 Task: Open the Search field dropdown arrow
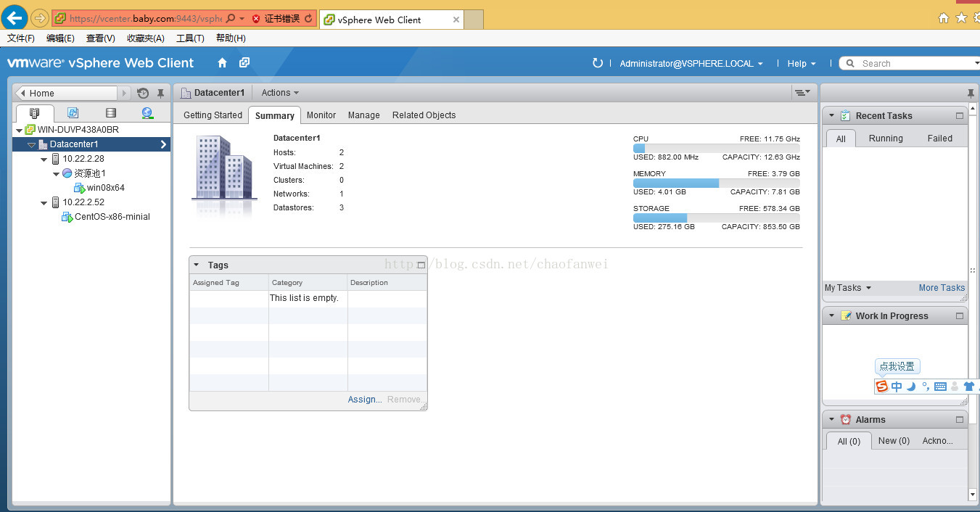tap(976, 63)
